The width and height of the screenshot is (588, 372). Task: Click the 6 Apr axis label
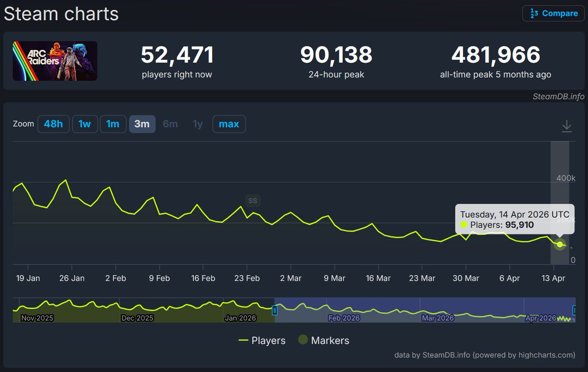point(510,278)
